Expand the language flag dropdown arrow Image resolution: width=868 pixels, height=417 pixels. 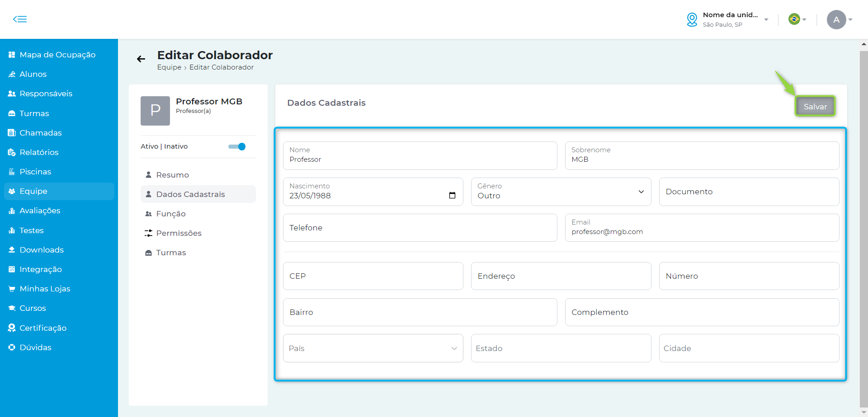[804, 19]
